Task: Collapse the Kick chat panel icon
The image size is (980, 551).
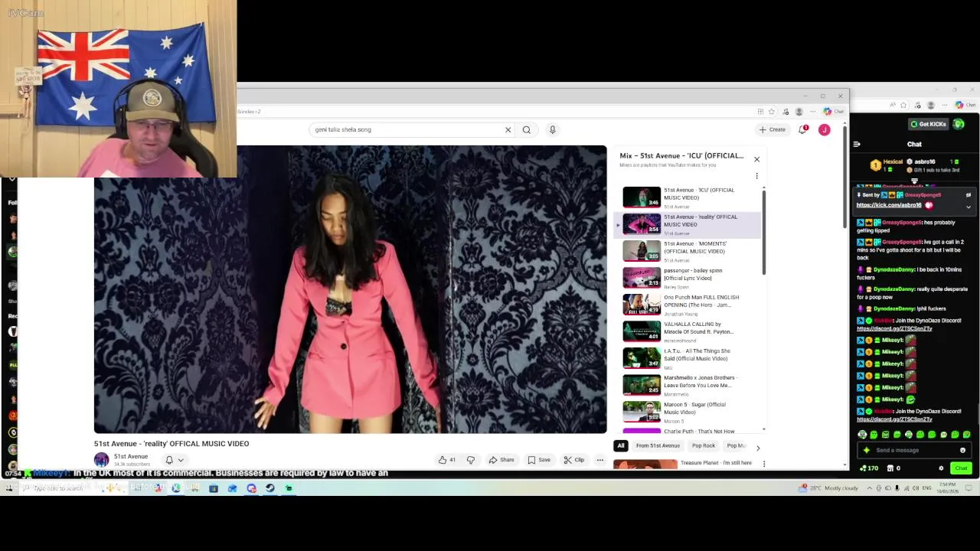Action: point(857,144)
